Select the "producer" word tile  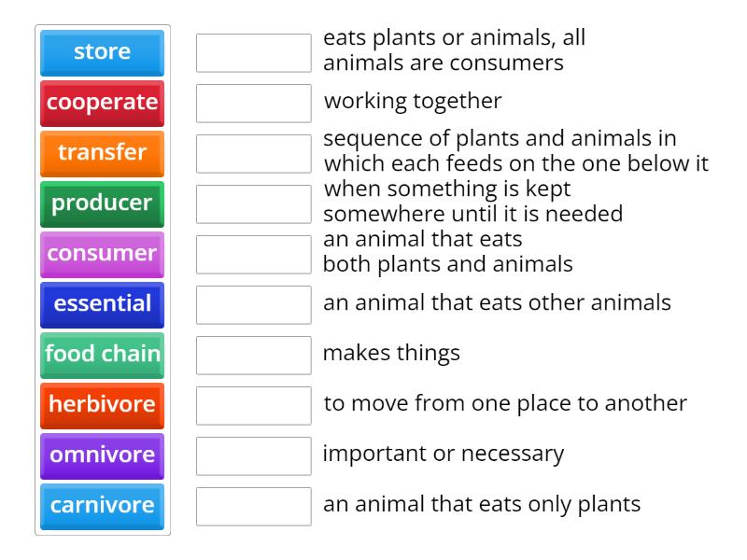(x=102, y=203)
